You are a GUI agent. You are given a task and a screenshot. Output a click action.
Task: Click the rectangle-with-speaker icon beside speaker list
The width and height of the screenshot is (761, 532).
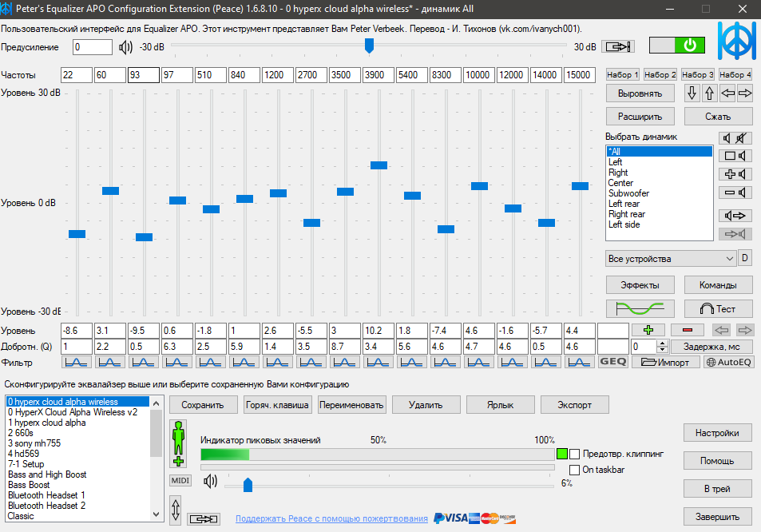(x=735, y=156)
